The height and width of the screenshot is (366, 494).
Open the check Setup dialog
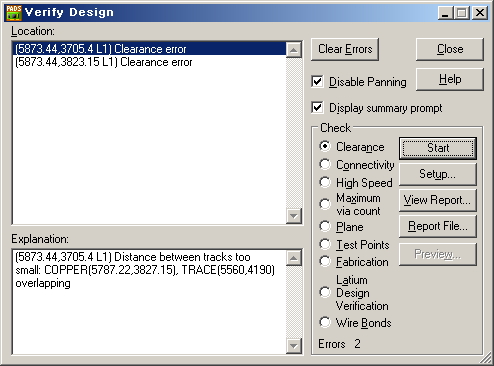click(438, 174)
